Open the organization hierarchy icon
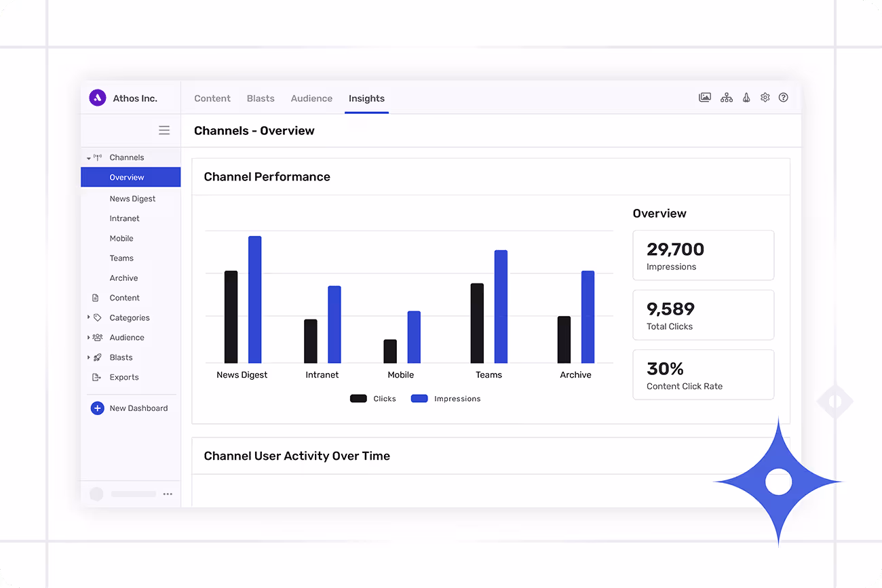Screen dimensions: 882x588 click(x=727, y=98)
